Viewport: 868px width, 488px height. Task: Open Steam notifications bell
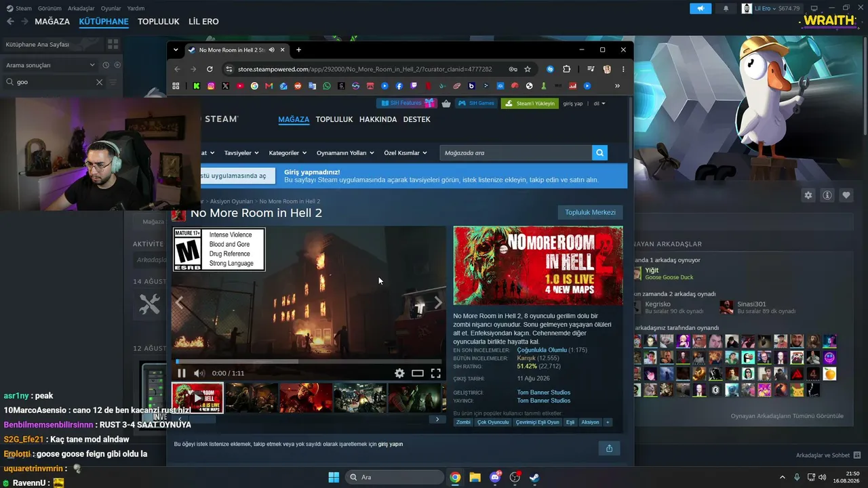726,8
